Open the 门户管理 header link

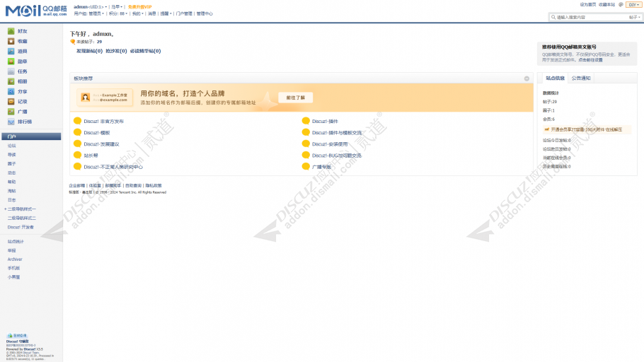[x=184, y=13]
